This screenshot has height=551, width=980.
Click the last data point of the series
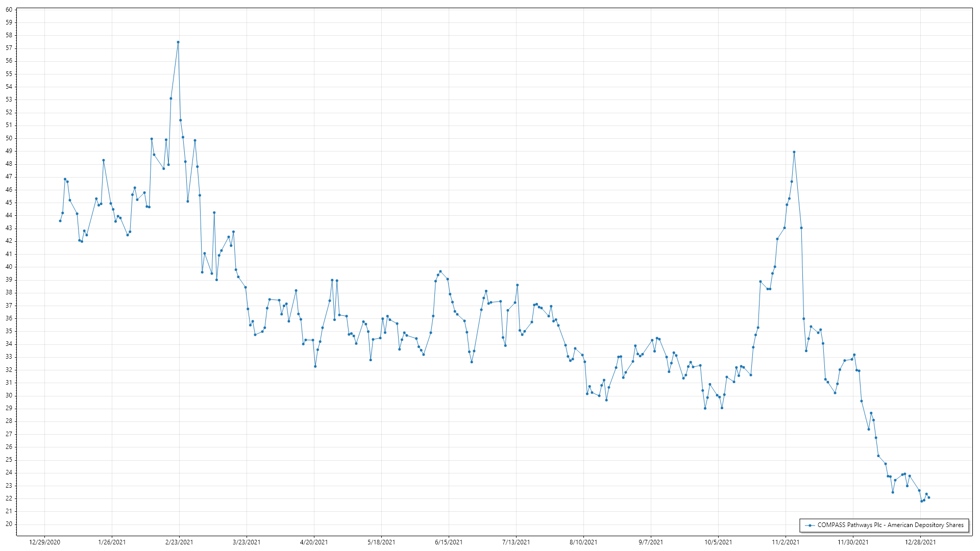click(929, 497)
